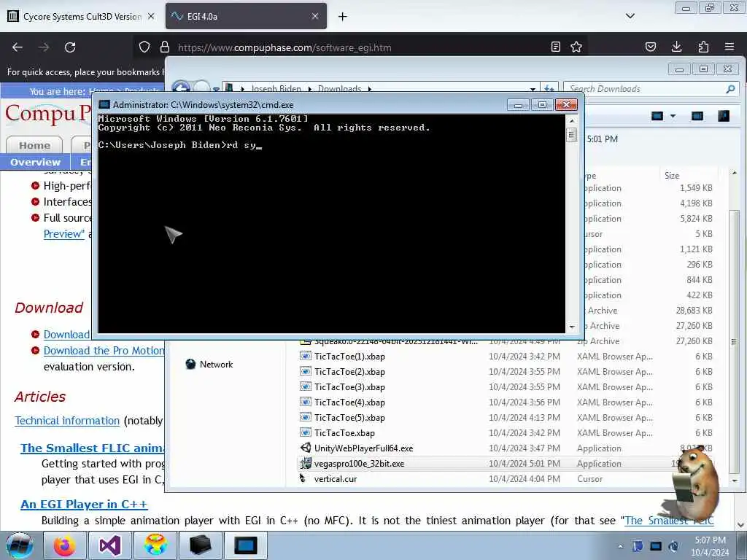The image size is (747, 560).
Task: Toggle Explorer preview pane icon
Action: tap(697, 116)
